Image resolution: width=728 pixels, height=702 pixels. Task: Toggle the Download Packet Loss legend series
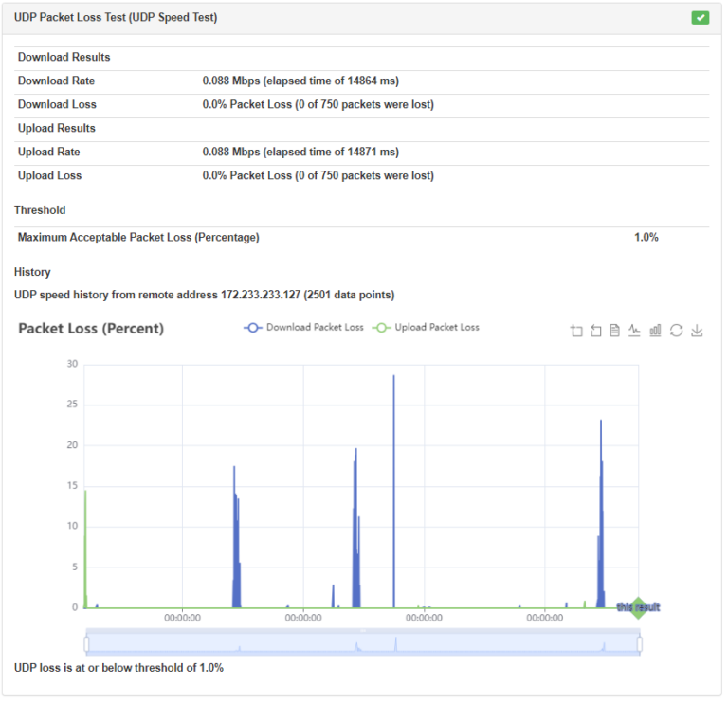pyautogui.click(x=303, y=328)
